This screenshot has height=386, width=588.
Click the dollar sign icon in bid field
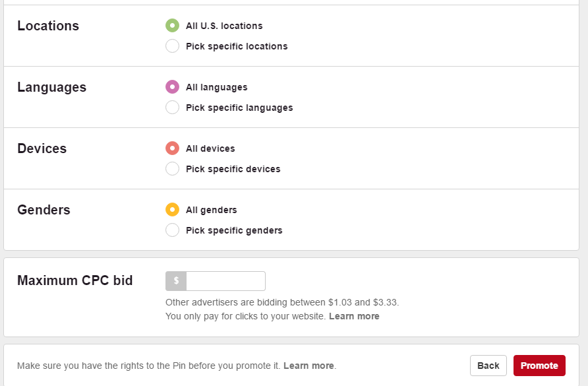click(176, 281)
